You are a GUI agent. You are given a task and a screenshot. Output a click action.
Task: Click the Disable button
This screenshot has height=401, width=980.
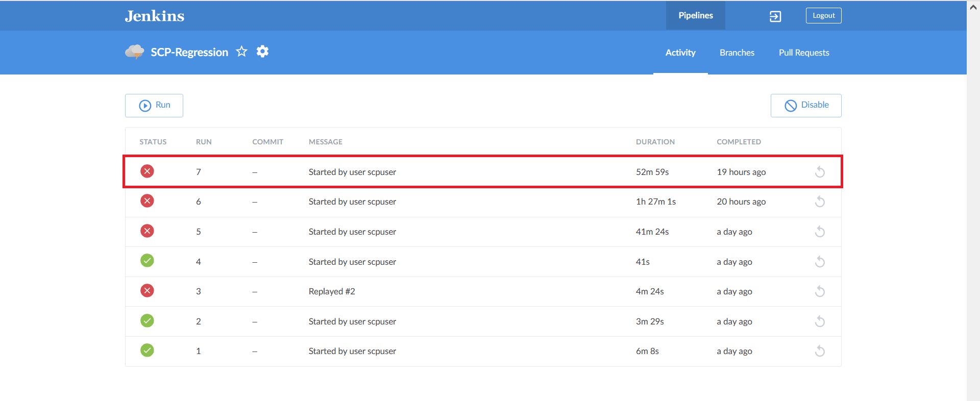pyautogui.click(x=806, y=106)
